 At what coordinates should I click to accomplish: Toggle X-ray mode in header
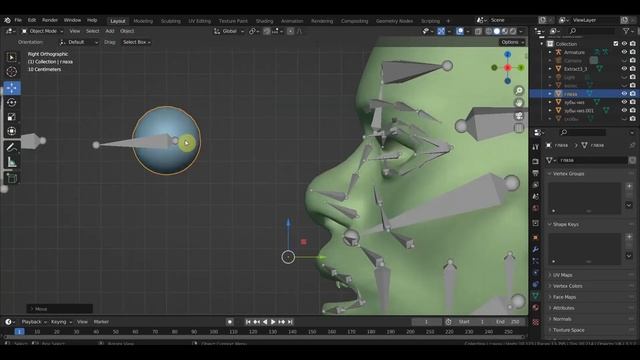(x=478, y=31)
